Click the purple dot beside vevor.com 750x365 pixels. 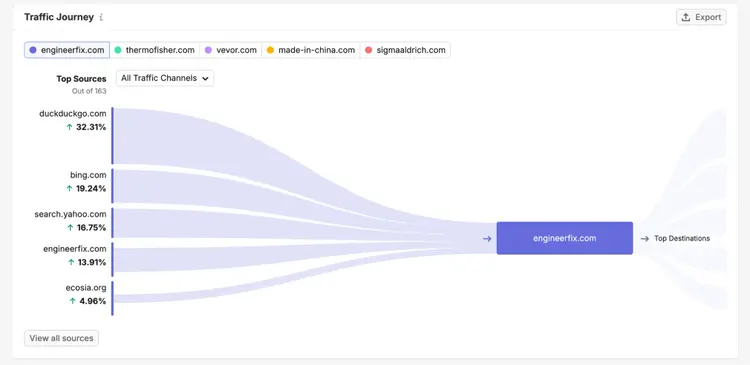point(208,50)
